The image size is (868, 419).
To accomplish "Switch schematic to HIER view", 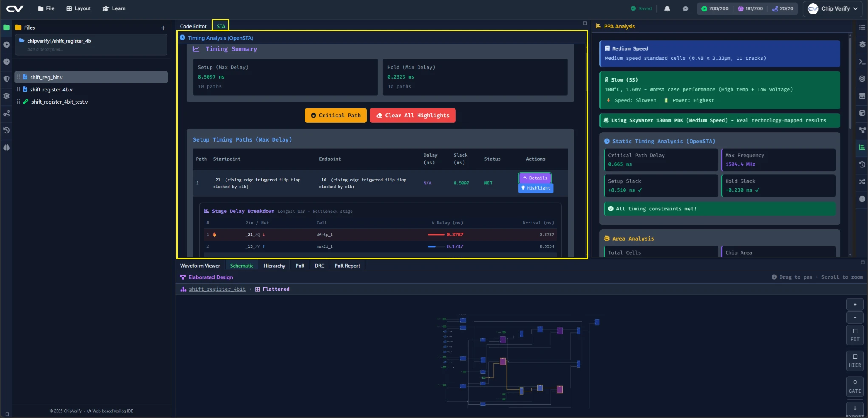I will coord(855,361).
